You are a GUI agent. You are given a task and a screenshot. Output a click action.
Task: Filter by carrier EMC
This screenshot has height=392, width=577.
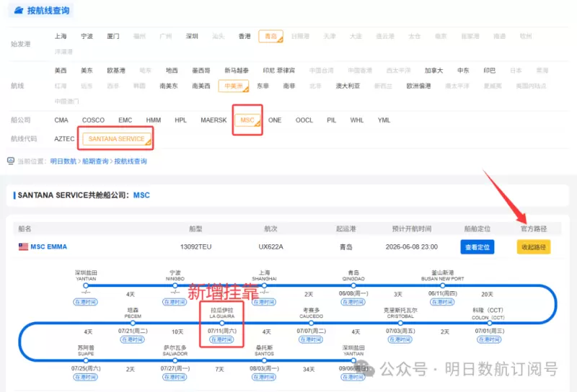(125, 120)
